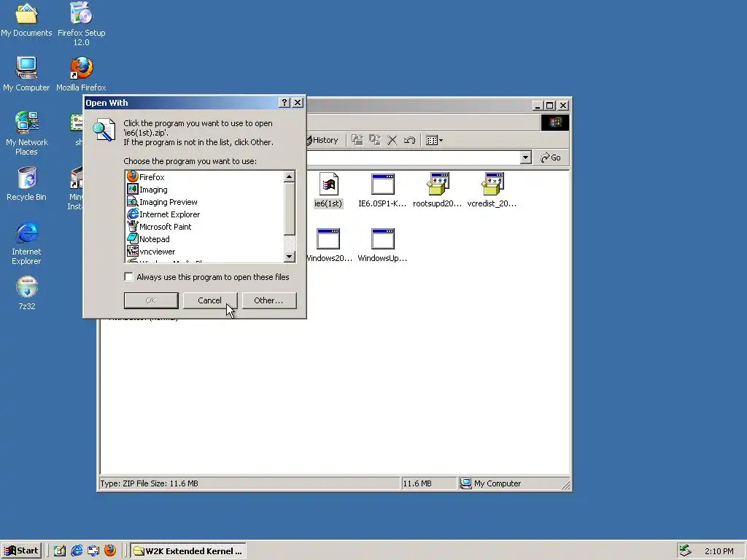Click the 2:10 PM clock
The image size is (747, 560).
[x=719, y=551]
